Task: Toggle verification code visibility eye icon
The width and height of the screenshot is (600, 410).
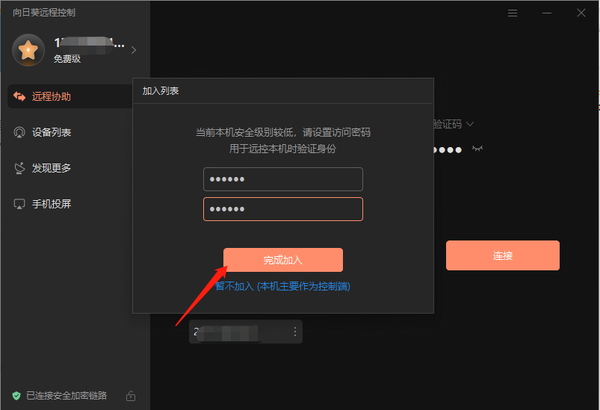Action: 477,149
